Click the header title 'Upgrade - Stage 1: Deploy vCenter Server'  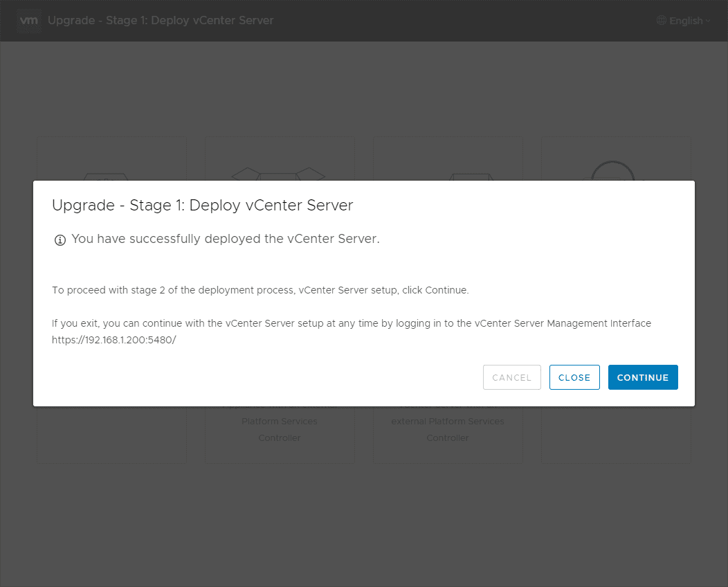pos(161,21)
